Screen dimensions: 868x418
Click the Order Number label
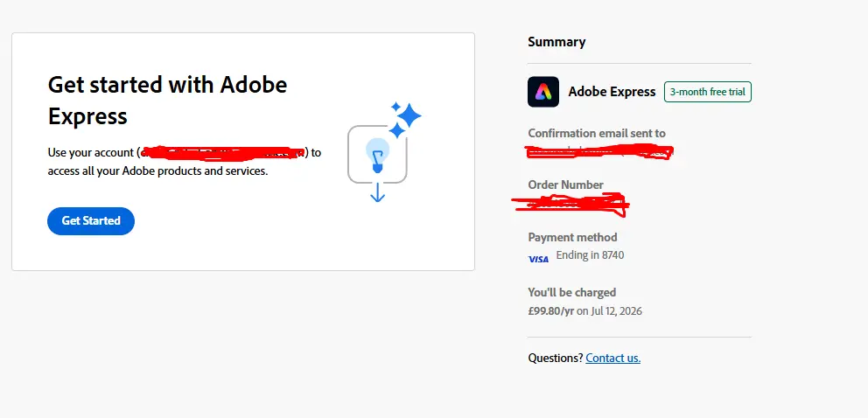(x=565, y=185)
